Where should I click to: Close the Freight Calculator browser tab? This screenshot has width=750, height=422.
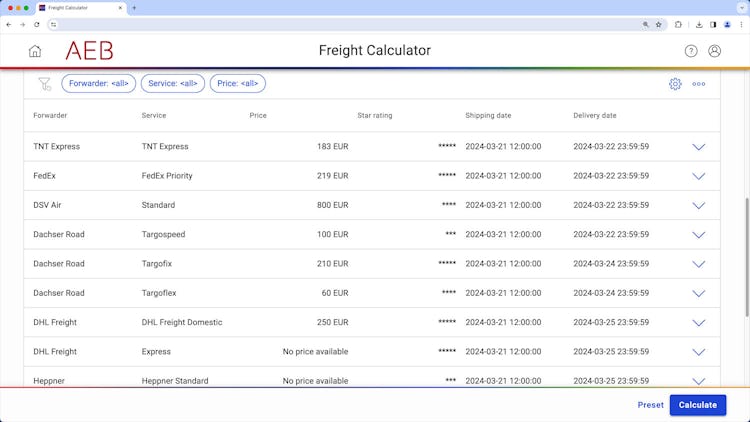[x=121, y=8]
